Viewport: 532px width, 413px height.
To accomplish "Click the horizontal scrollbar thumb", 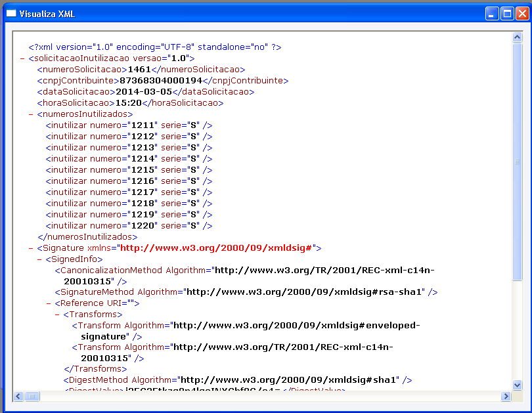I will (x=32, y=396).
